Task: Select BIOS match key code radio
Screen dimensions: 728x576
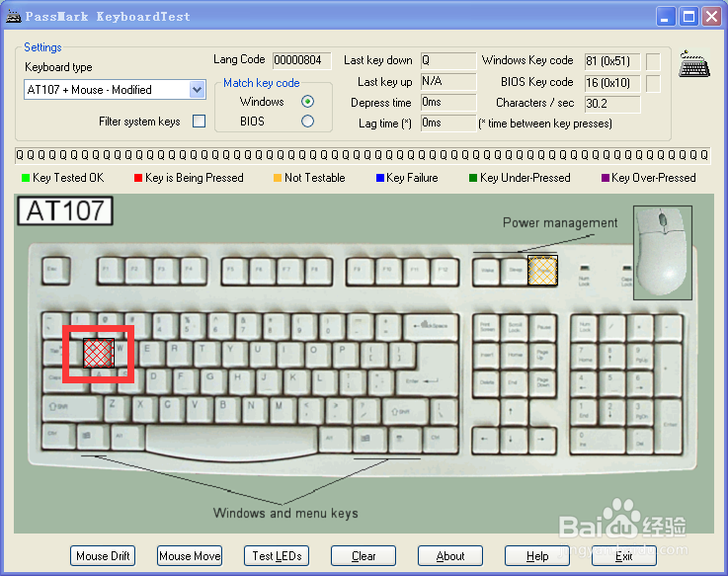Action: click(x=307, y=122)
